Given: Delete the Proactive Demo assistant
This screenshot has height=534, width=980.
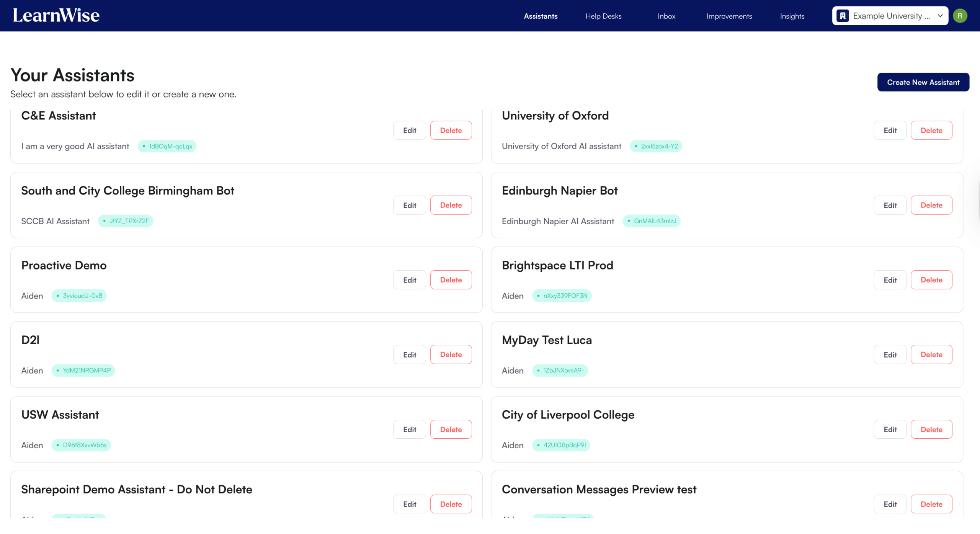Looking at the screenshot, I should click(x=451, y=279).
